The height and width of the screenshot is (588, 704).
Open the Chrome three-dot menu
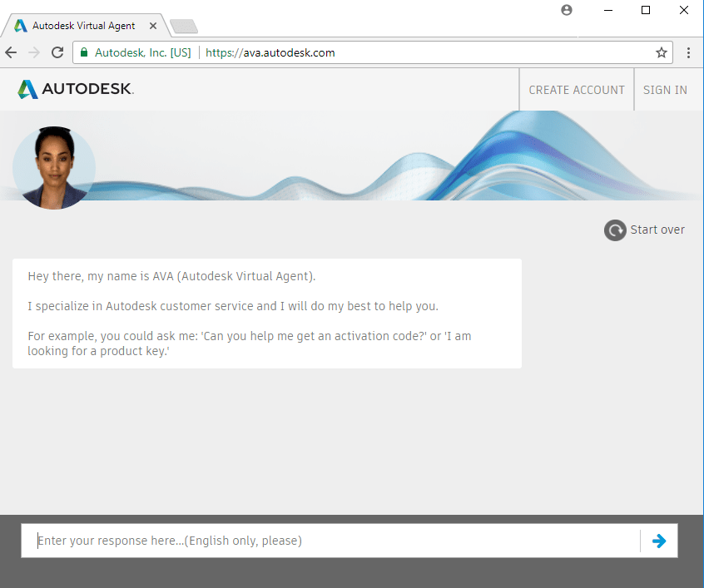(688, 52)
